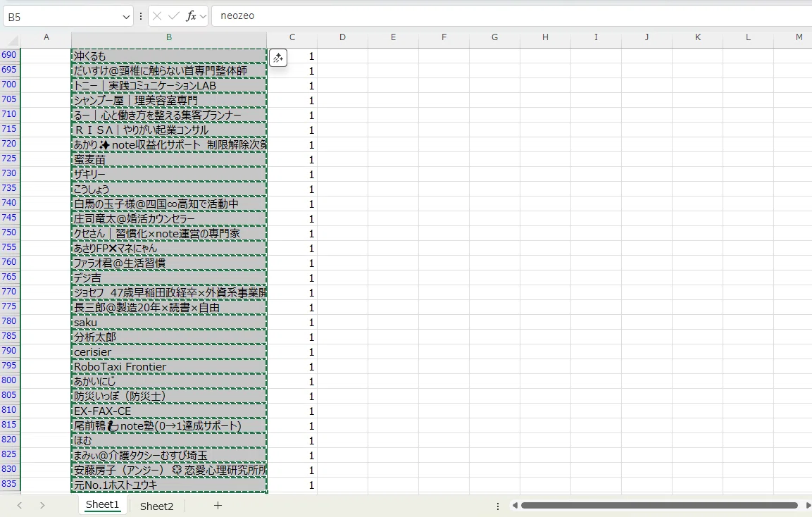Image resolution: width=812 pixels, height=517 pixels.
Task: Click the tab bar split handle dots
Action: [x=498, y=506]
